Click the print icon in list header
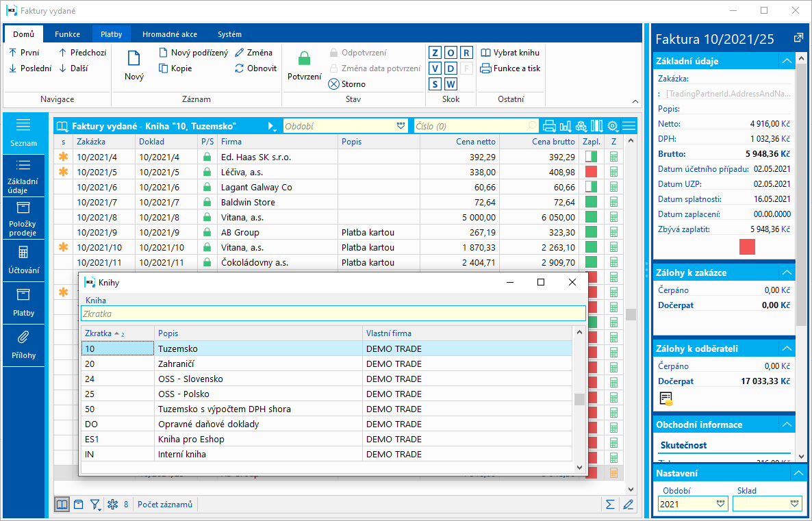The image size is (812, 521). point(549,126)
